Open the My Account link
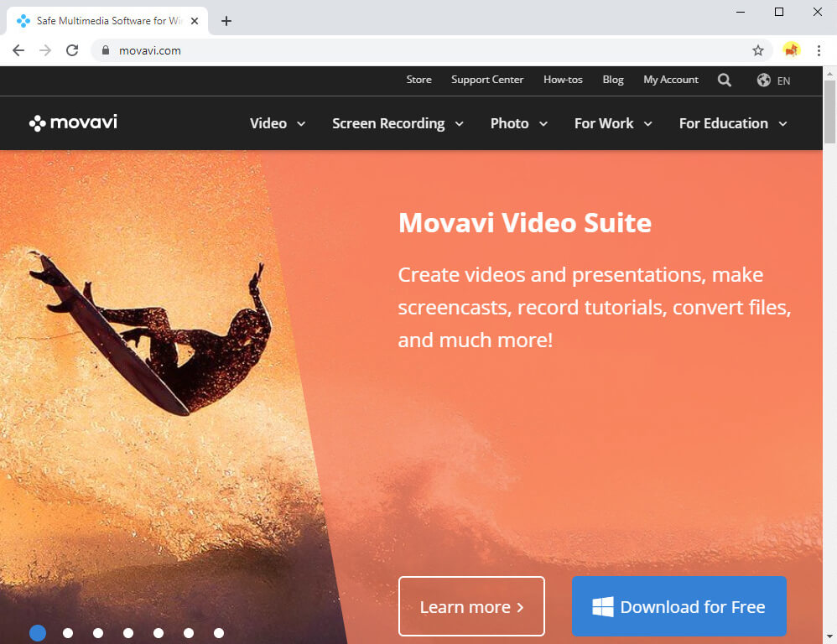The image size is (837, 644). coord(671,80)
